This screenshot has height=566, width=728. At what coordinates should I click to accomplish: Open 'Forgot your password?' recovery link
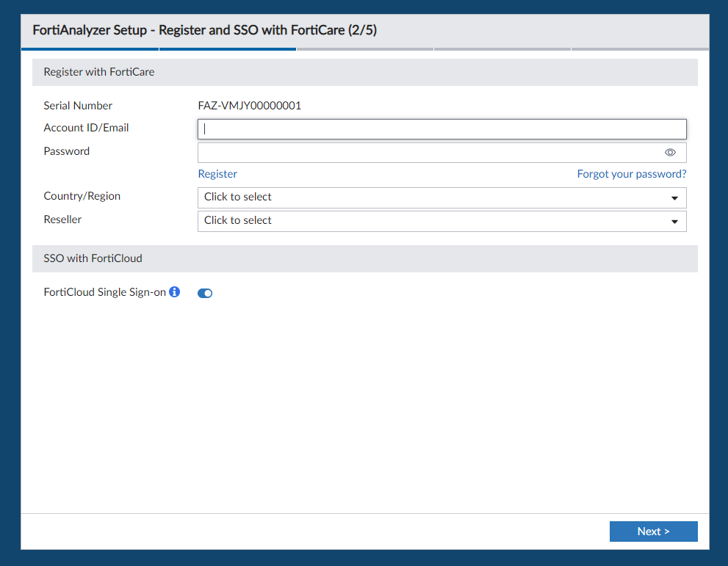(631, 174)
